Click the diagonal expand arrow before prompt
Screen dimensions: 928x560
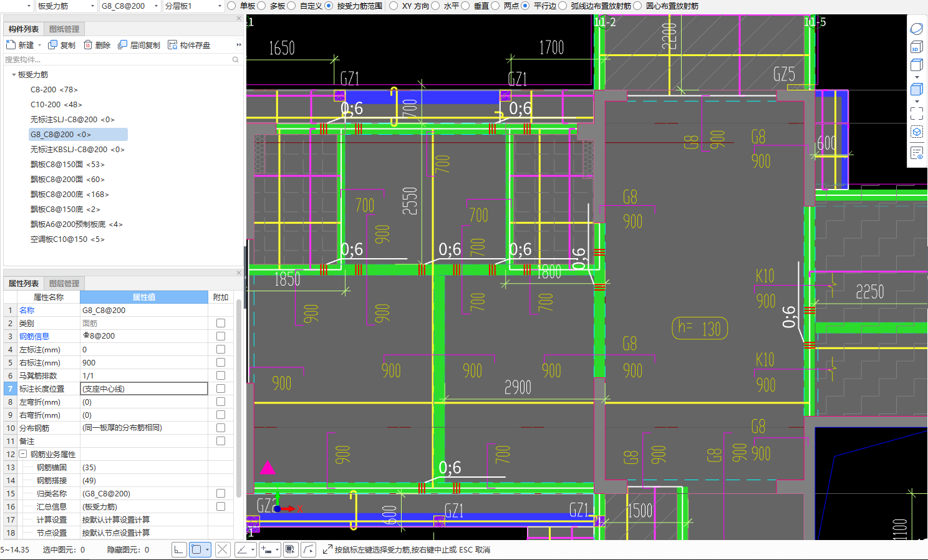(327, 549)
